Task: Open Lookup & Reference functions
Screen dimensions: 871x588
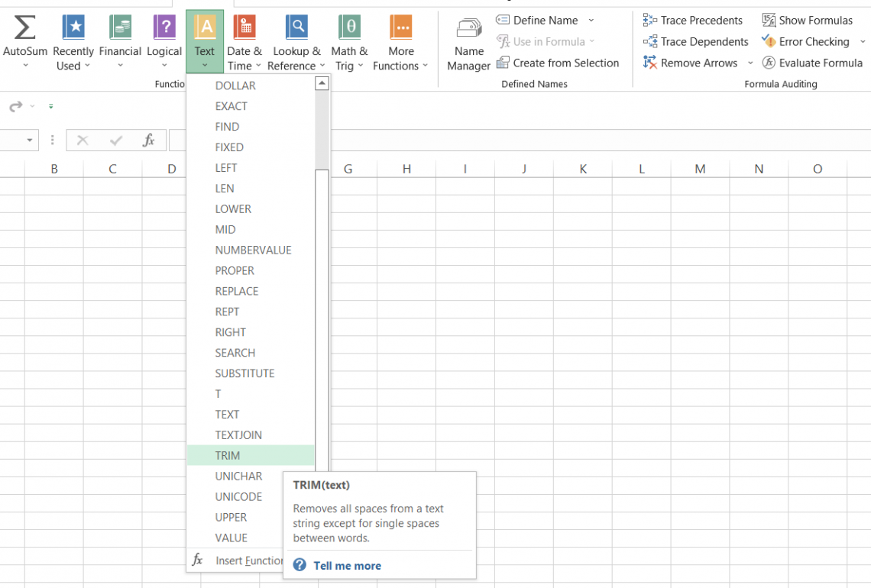Action: coord(296,27)
